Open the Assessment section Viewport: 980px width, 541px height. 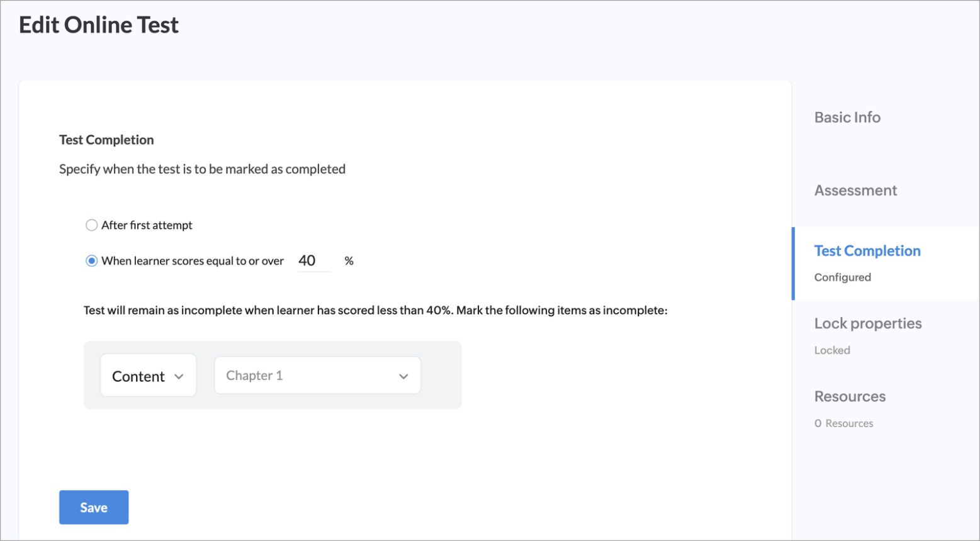pyautogui.click(x=855, y=191)
